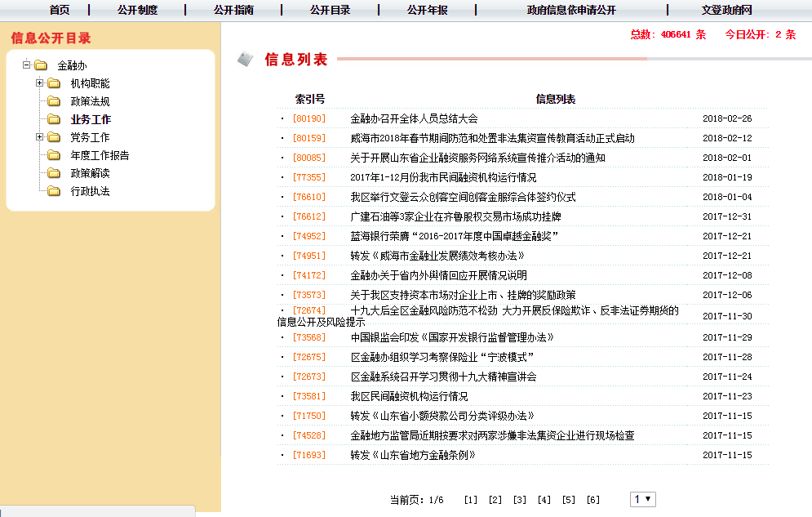Go to page [6]

pyautogui.click(x=593, y=500)
